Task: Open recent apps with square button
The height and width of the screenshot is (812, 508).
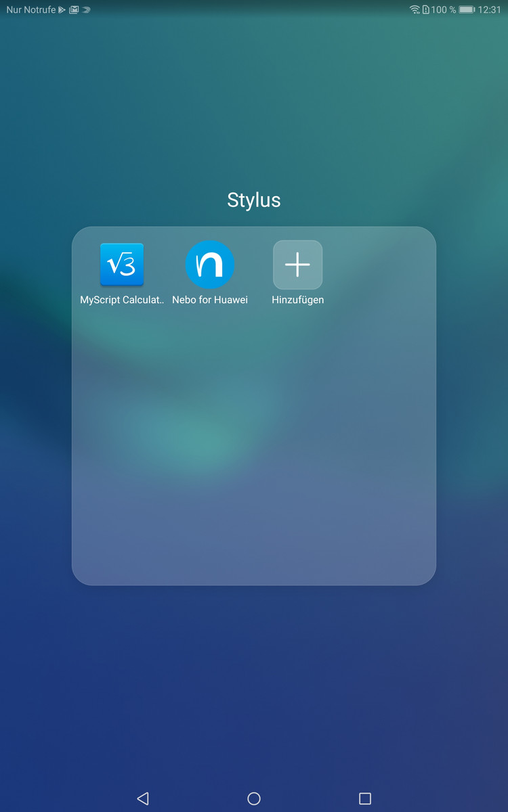Action: (365, 798)
